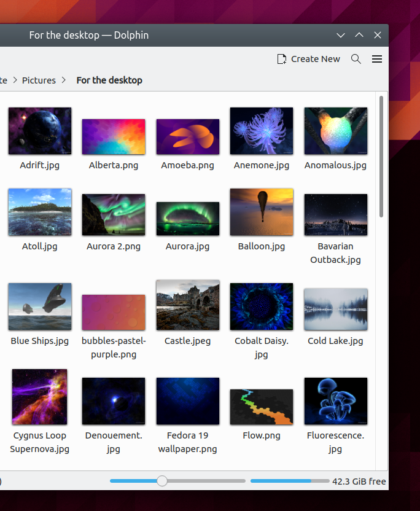Select the Blue Ships.jpg thumbnail
This screenshot has width=420, height=511.
(40, 306)
